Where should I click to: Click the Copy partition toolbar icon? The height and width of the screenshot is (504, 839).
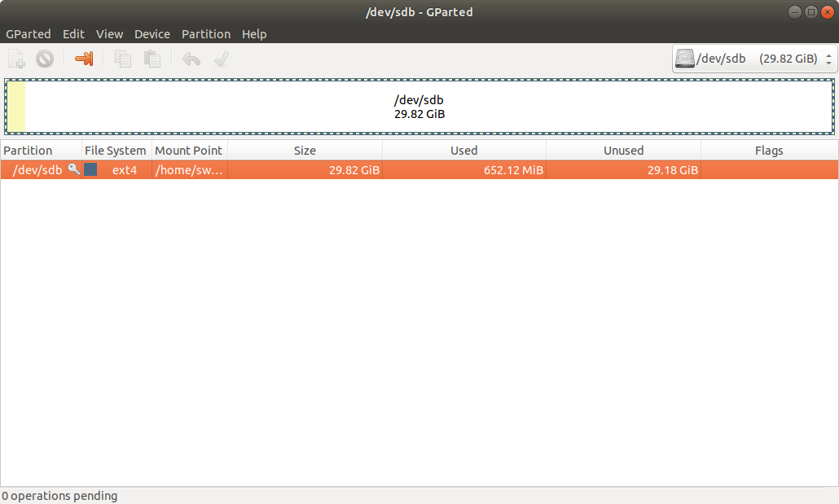click(x=122, y=59)
